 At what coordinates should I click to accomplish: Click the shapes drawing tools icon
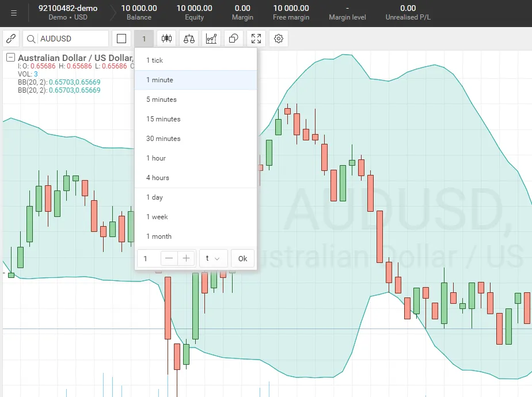pyautogui.click(x=233, y=38)
